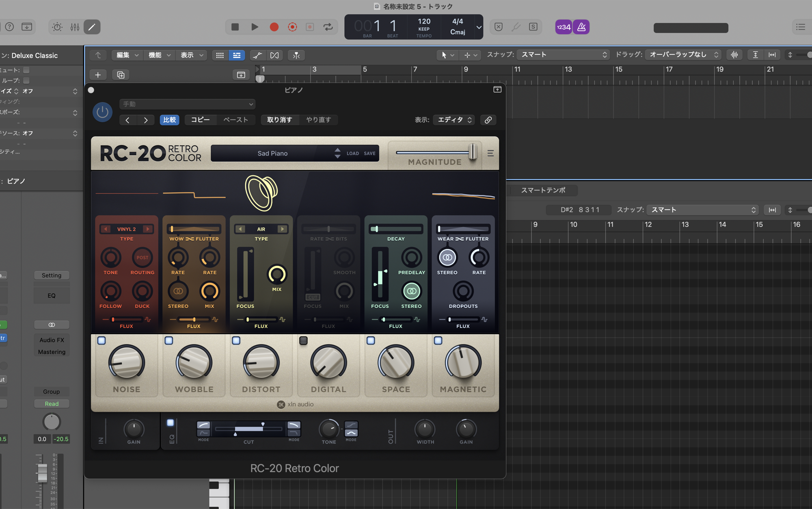Open the 表示 menu

pos(192,55)
